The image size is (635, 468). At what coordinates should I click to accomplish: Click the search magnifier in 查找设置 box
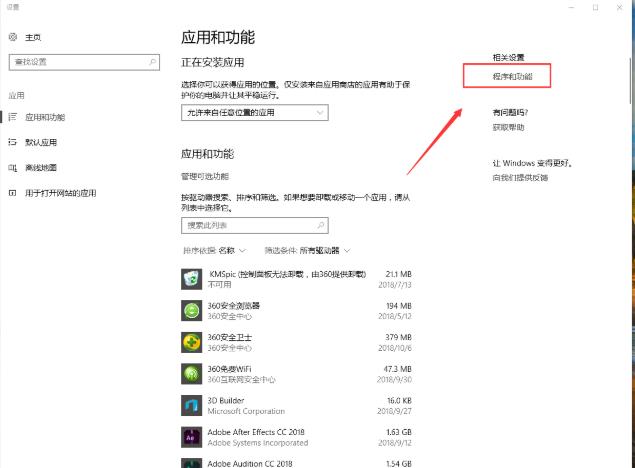152,62
